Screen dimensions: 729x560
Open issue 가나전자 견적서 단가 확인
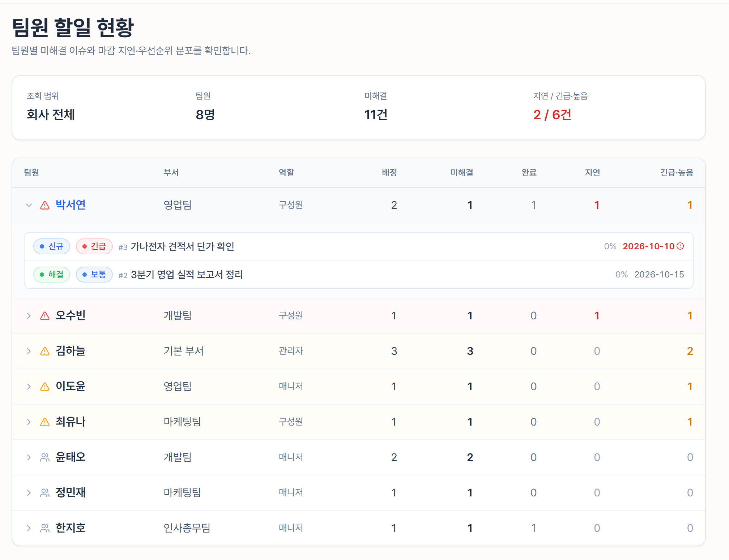[x=183, y=246]
